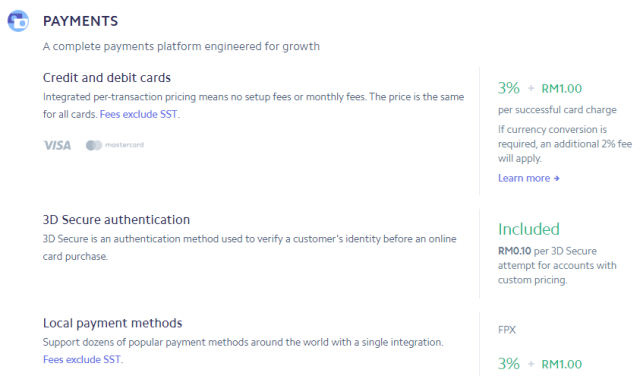The width and height of the screenshot is (640, 376).
Task: Click the Mastercard logo
Action: pos(115,145)
